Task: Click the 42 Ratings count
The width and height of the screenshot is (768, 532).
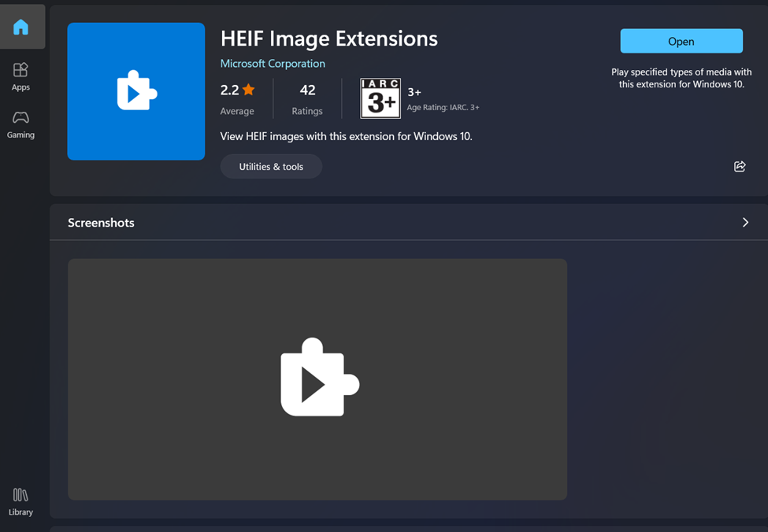Action: pyautogui.click(x=307, y=99)
